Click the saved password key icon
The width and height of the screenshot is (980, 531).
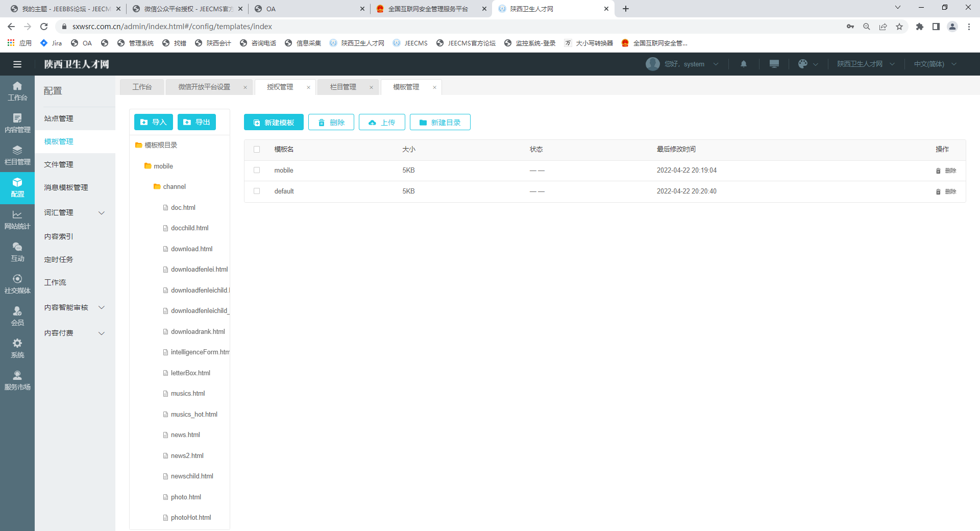850,27
